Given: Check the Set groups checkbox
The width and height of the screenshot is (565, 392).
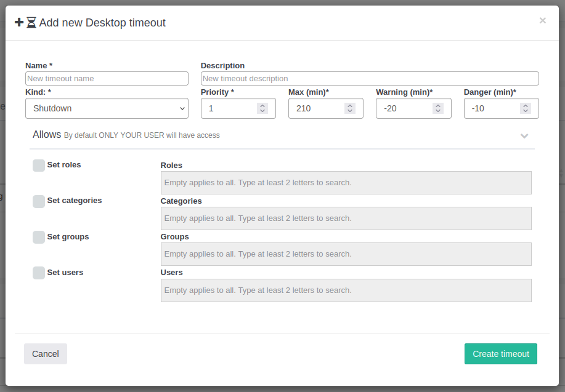Looking at the screenshot, I should pyautogui.click(x=39, y=238).
